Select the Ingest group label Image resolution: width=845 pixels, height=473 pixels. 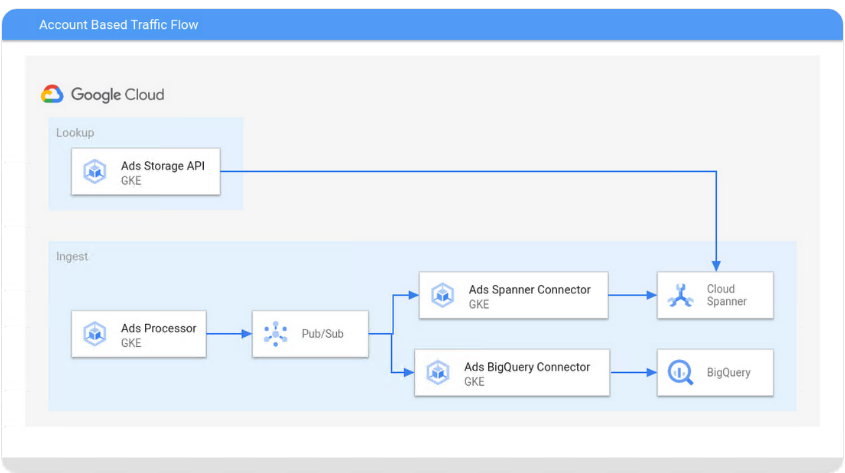coord(72,257)
